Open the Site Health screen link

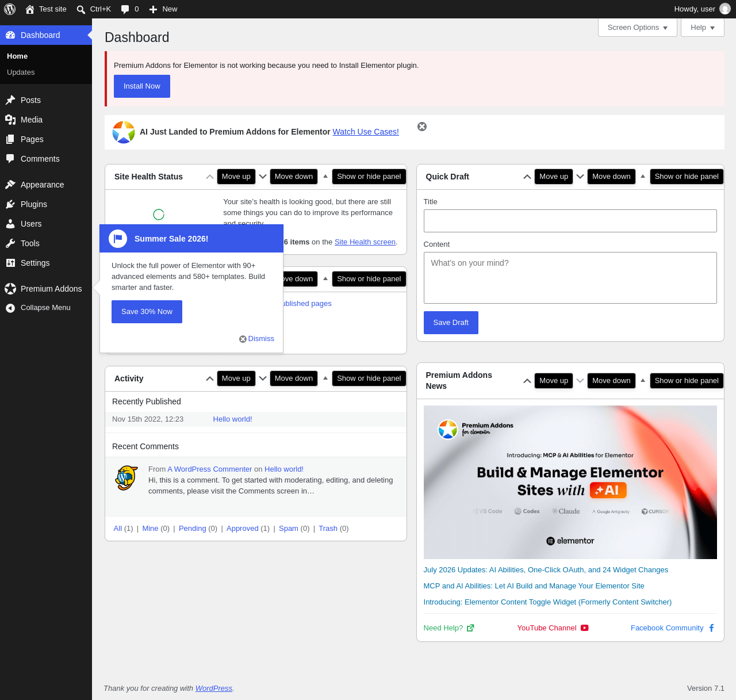pos(365,242)
